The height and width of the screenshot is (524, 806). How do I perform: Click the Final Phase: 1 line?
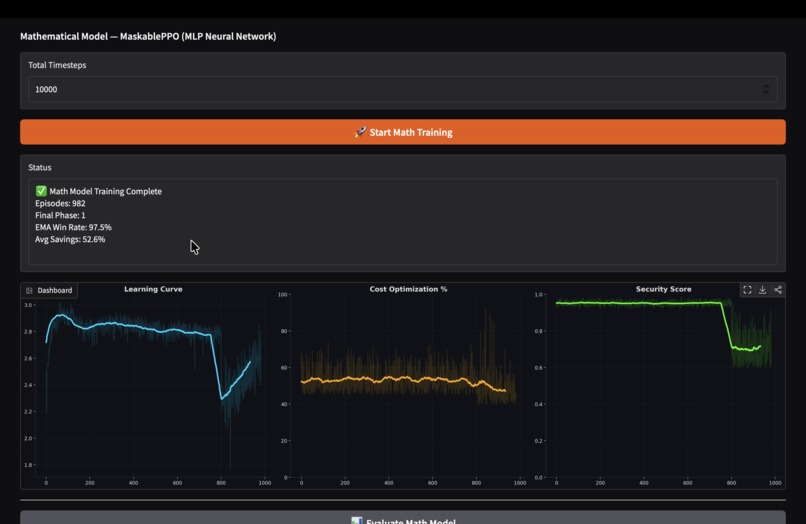pos(60,215)
